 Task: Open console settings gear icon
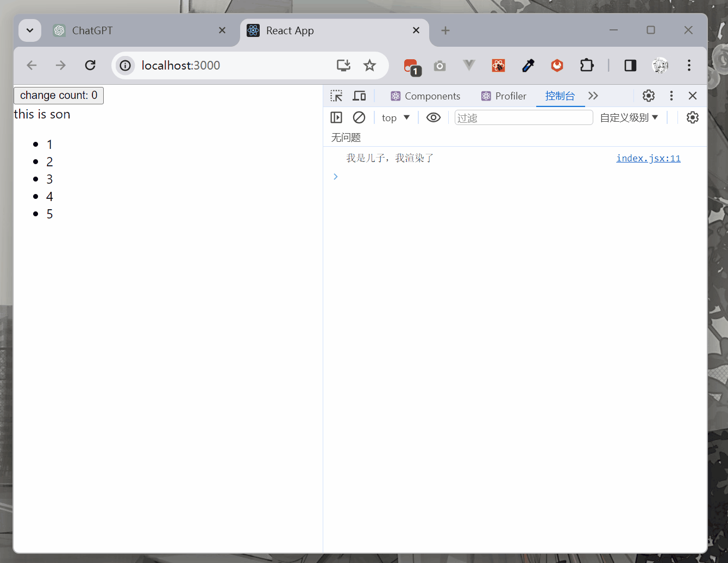(692, 117)
